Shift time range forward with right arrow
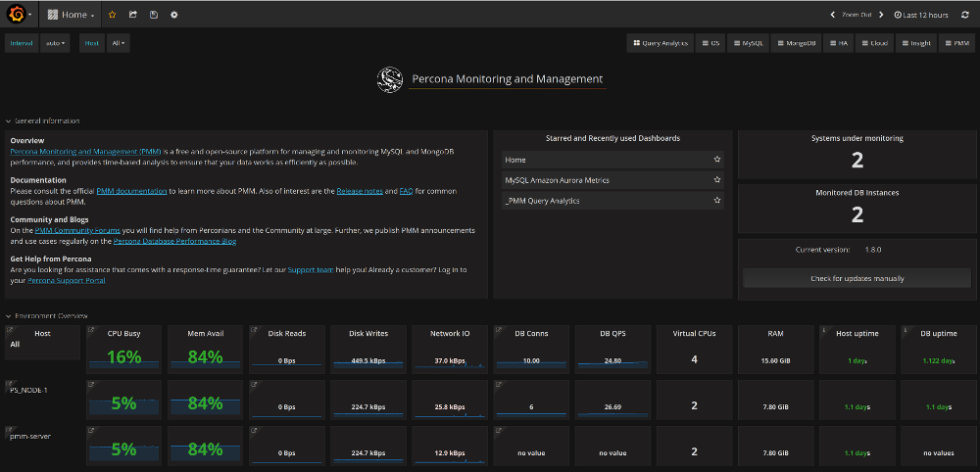This screenshot has height=472, width=980. click(x=881, y=15)
